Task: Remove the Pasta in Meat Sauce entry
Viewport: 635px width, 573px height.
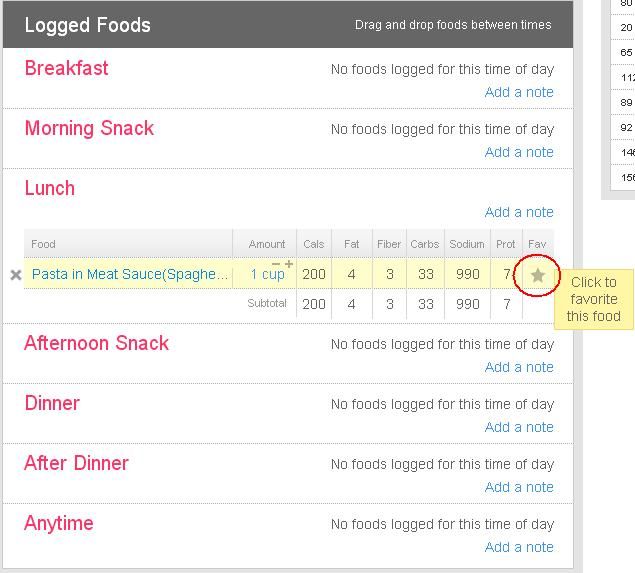Action: [x=16, y=275]
